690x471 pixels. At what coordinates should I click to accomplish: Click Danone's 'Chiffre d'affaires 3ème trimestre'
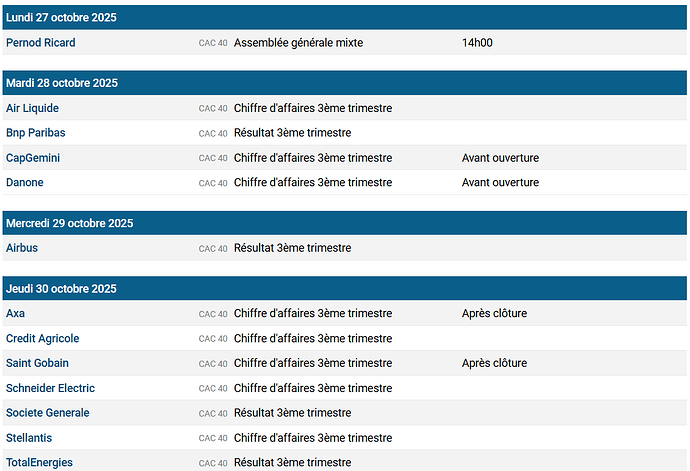tap(313, 183)
